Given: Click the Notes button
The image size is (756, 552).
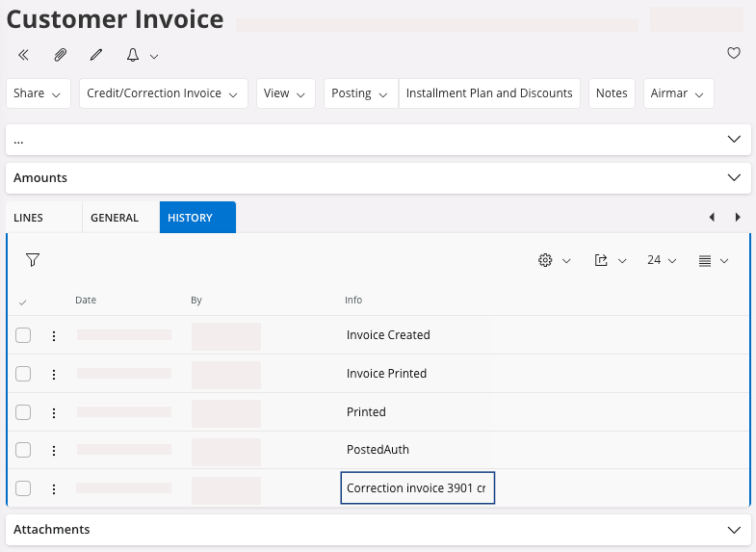Looking at the screenshot, I should click(612, 93).
